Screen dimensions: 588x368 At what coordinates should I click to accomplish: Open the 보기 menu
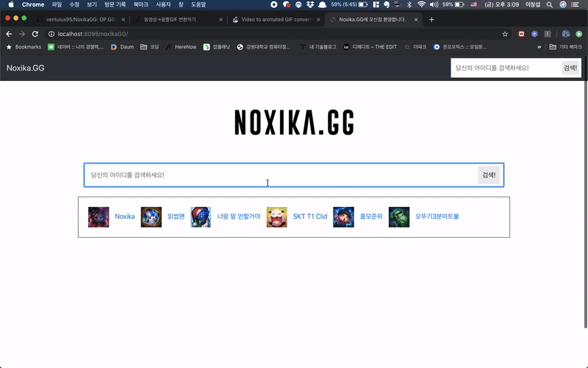pyautogui.click(x=92, y=4)
